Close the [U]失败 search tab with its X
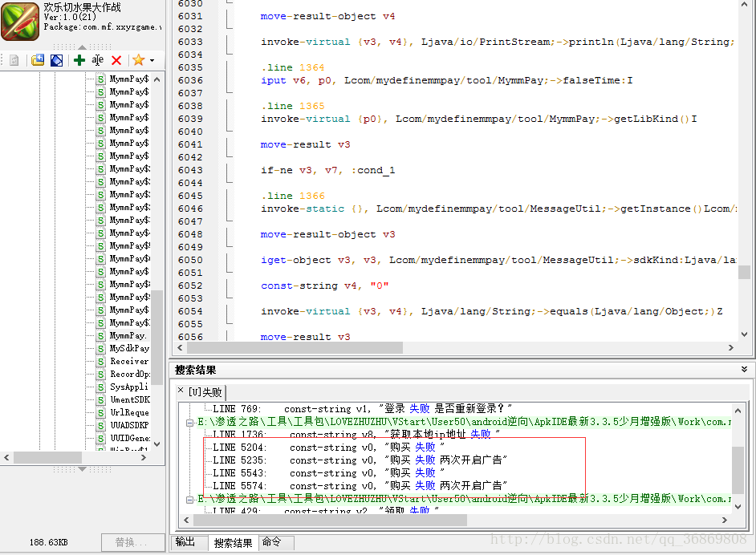Screen dimensions: 756x555 (x=181, y=391)
